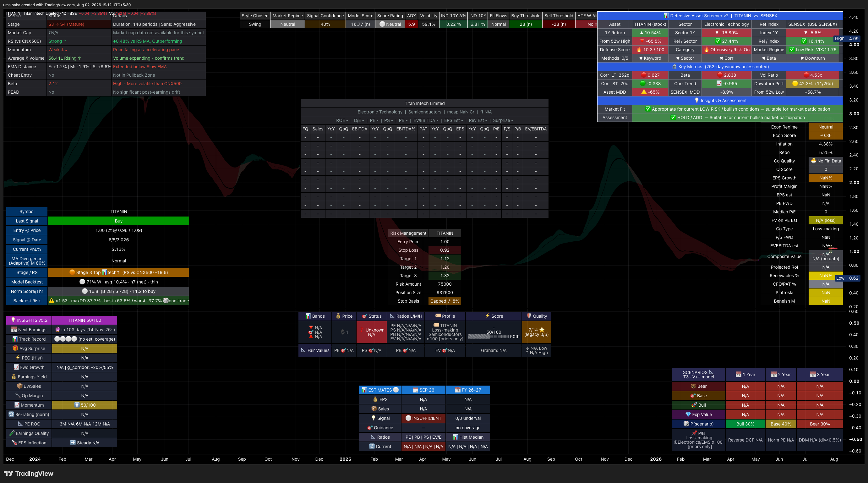Click the lightbulb icon beside Insights & Assessment
868x483 pixels.
click(697, 101)
